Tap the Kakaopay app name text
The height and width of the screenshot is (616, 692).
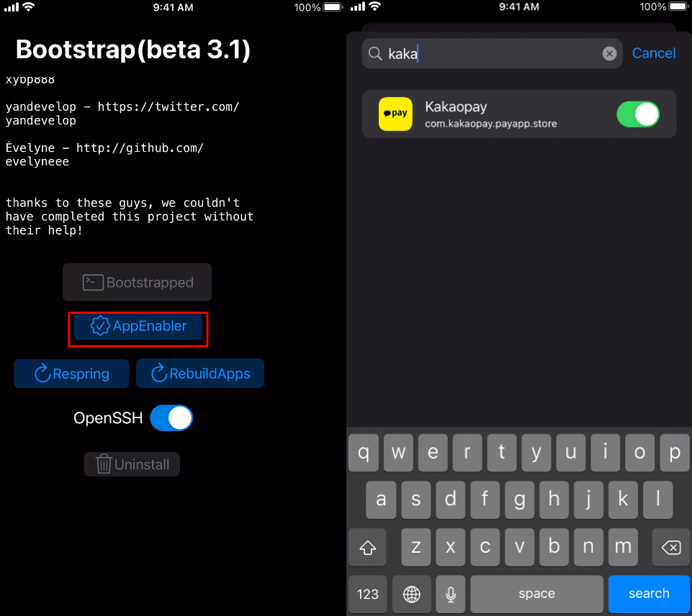[x=456, y=107]
